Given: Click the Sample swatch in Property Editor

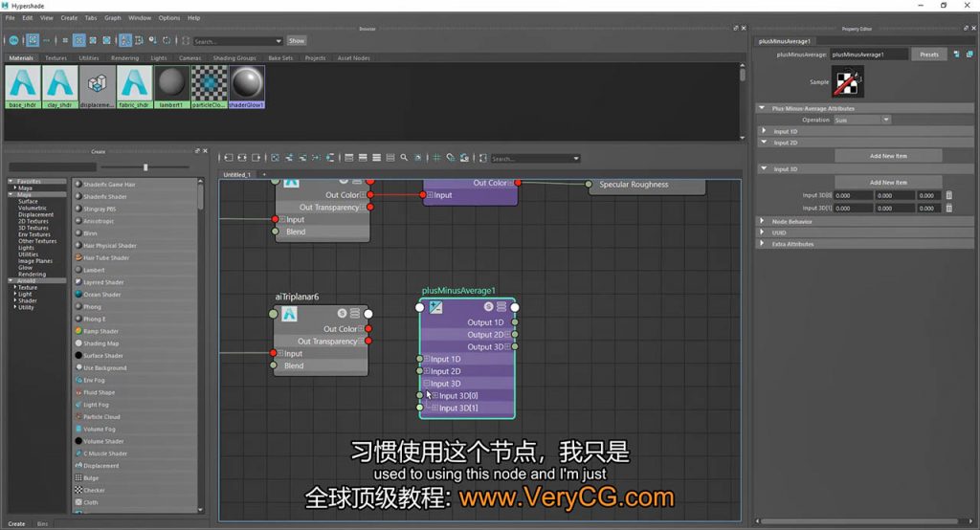Looking at the screenshot, I should click(847, 82).
